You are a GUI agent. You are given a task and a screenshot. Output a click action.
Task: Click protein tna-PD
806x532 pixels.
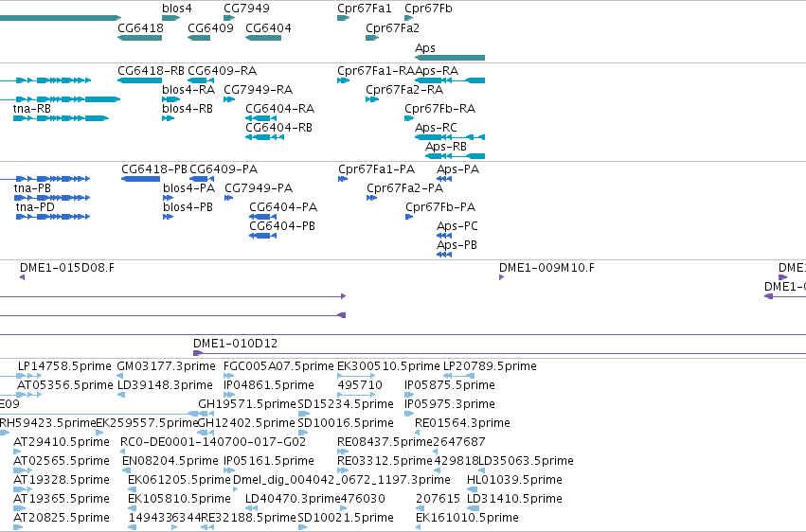35,207
